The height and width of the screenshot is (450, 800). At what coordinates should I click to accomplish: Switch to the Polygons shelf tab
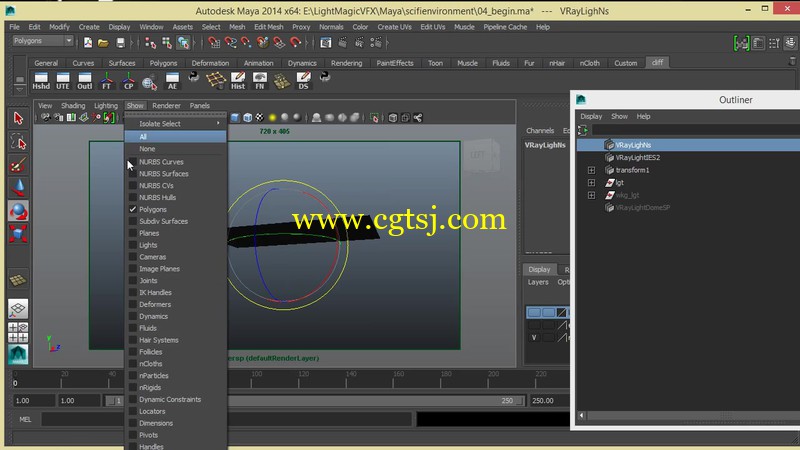[x=163, y=63]
